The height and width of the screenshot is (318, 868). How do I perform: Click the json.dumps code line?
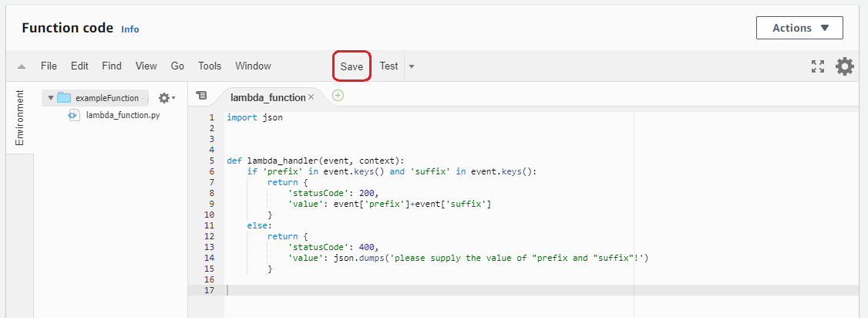[468, 258]
